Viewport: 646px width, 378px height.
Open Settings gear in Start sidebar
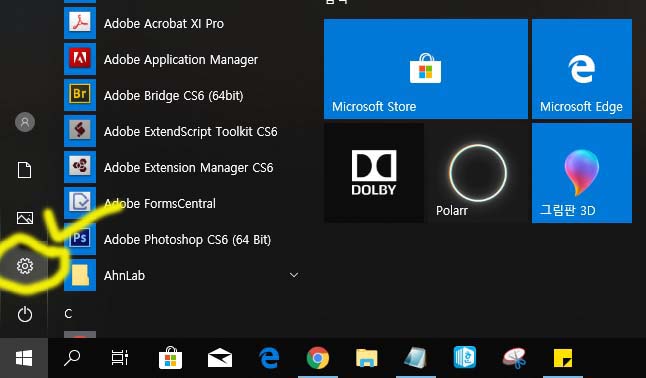(25, 266)
